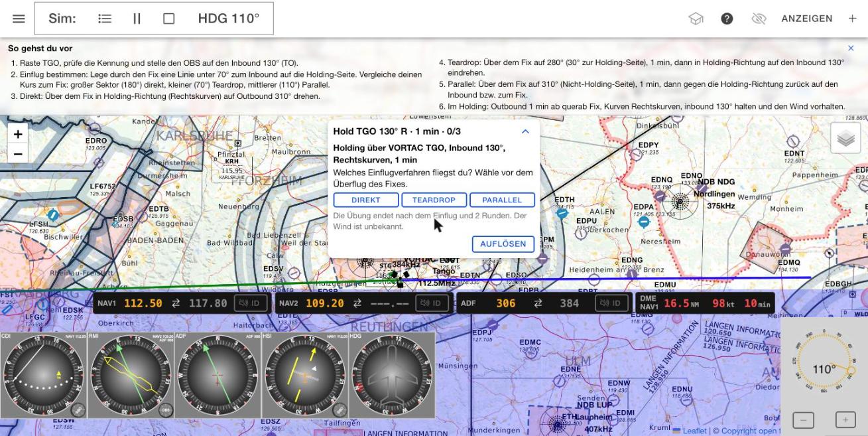Click the AUFLÖSEN button
This screenshot has height=436, width=868.
(x=503, y=244)
